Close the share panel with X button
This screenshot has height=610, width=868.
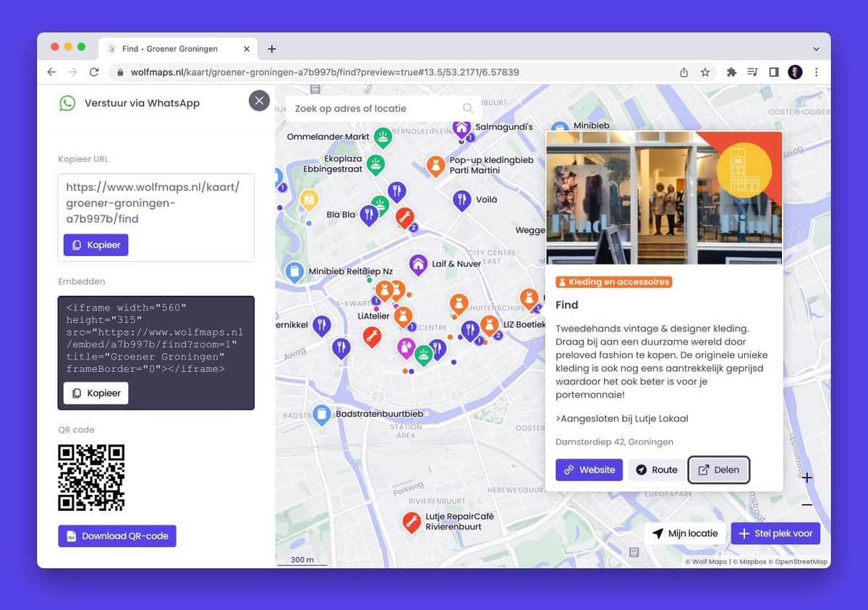[259, 101]
